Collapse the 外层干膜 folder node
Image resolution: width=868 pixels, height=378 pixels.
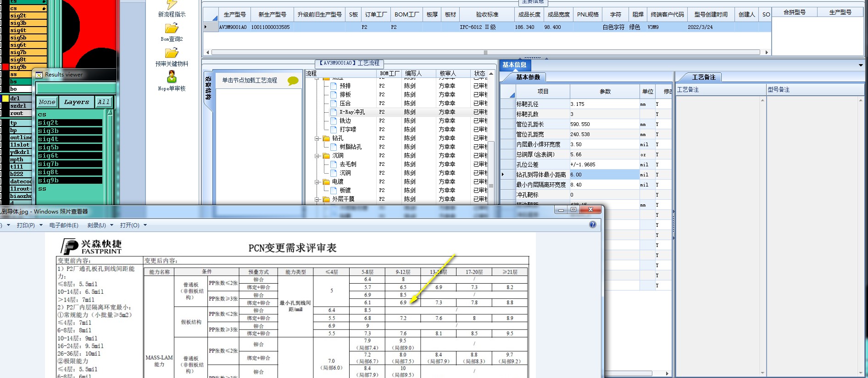317,199
